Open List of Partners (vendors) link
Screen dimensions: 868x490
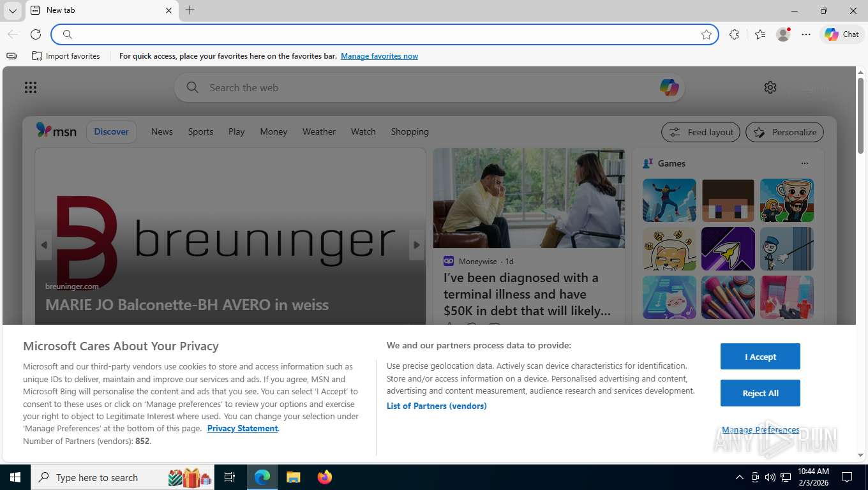437,406
